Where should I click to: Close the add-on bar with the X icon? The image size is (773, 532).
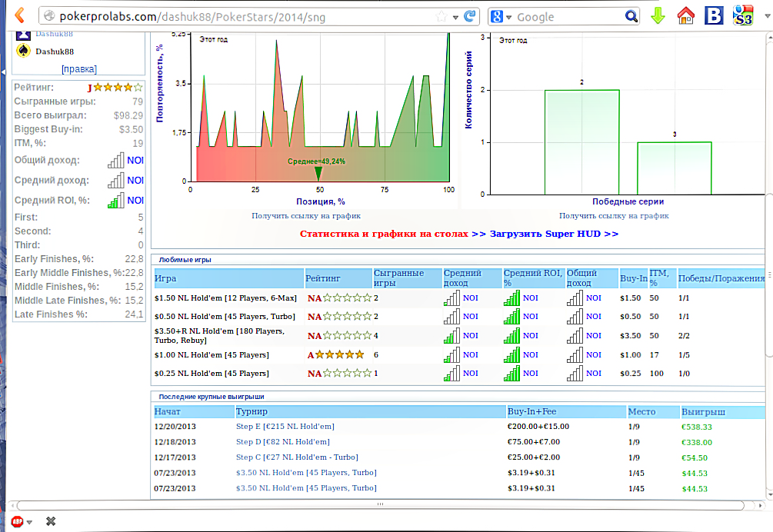pos(51,521)
